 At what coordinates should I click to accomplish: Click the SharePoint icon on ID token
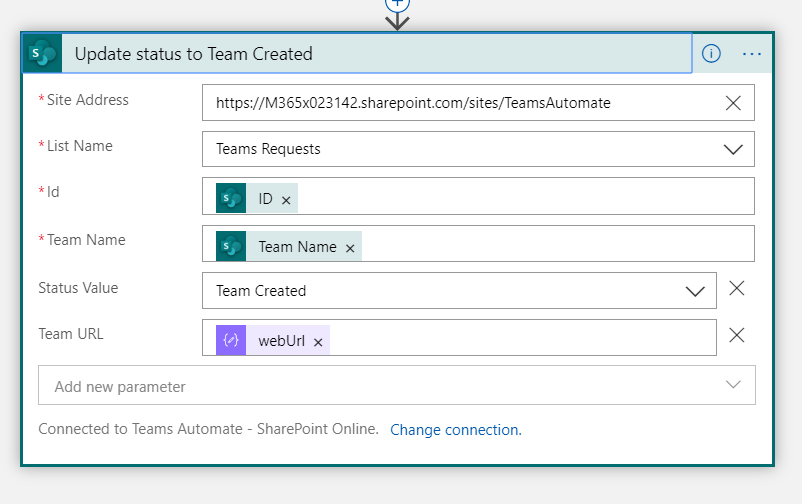[231, 198]
